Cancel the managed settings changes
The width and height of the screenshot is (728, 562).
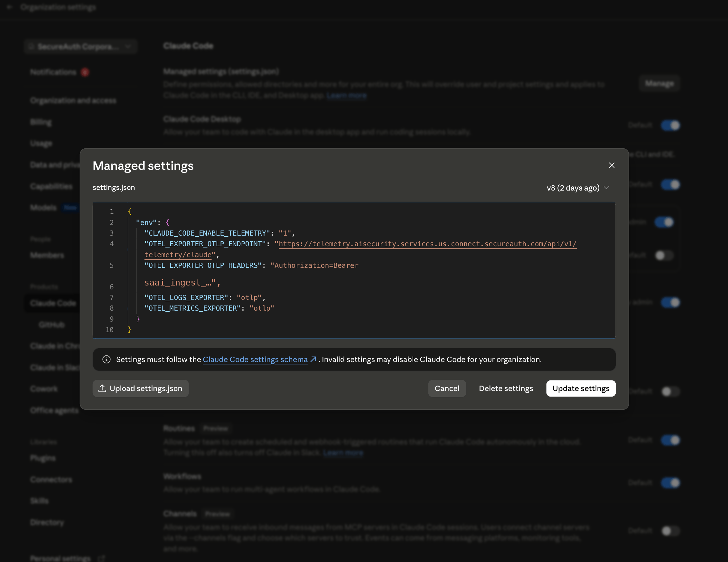pyautogui.click(x=447, y=388)
